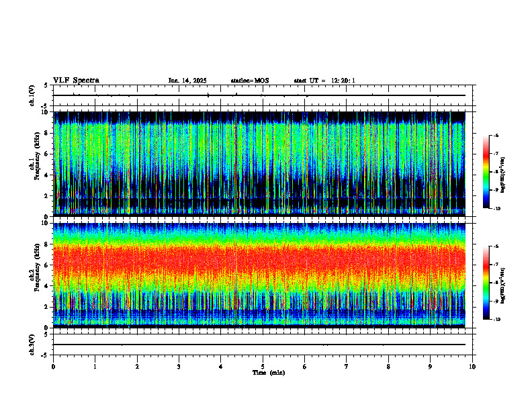Image resolution: width=532 pixels, height=411 pixels.
Task: Click the 8 kHz tick on ch.2 axis
Action: pyautogui.click(x=47, y=244)
